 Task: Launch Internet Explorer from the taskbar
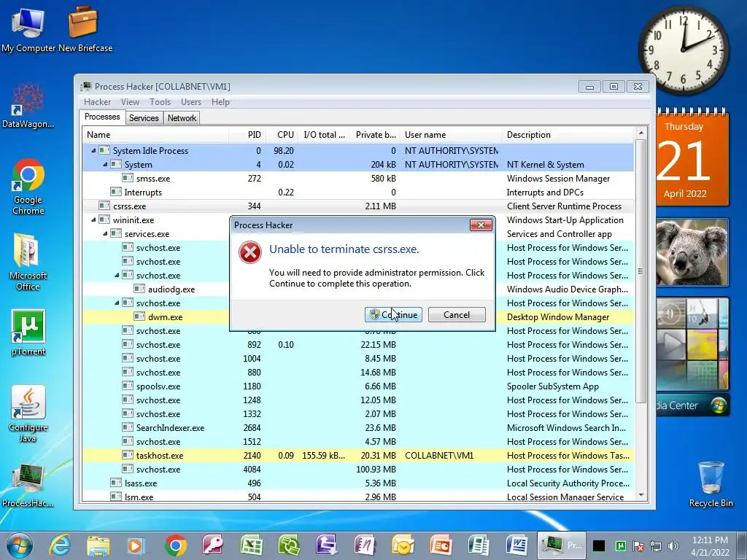[x=60, y=545]
